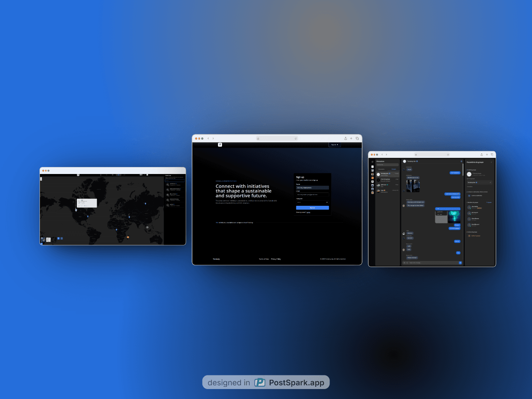Image resolution: width=532 pixels, height=399 pixels.
Task: Open a new tab in center browser window
Action: tap(351, 139)
